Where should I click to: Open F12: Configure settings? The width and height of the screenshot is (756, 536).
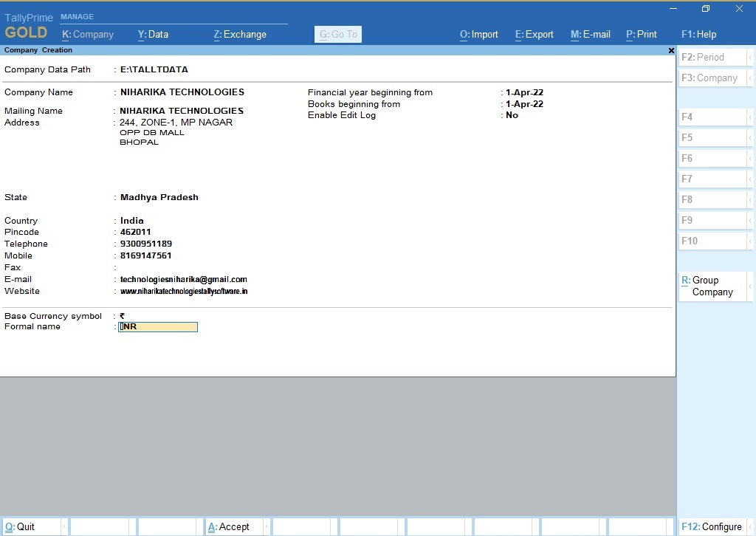pyautogui.click(x=712, y=527)
